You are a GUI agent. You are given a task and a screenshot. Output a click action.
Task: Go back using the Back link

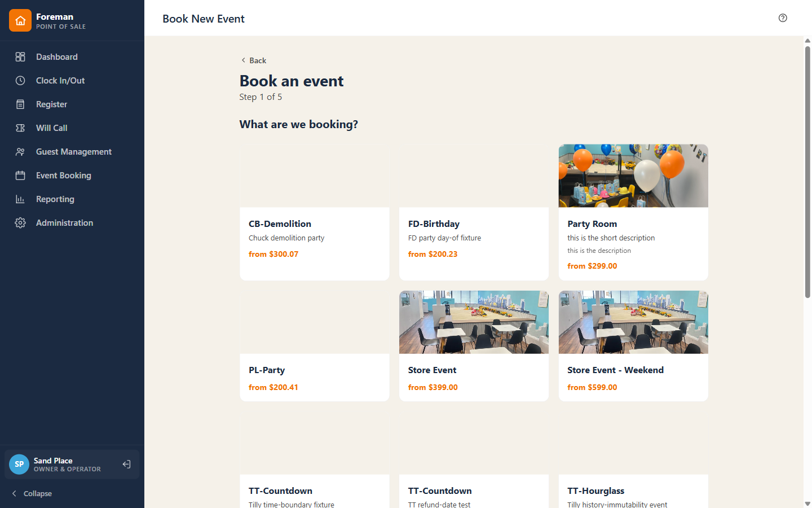[x=253, y=60]
